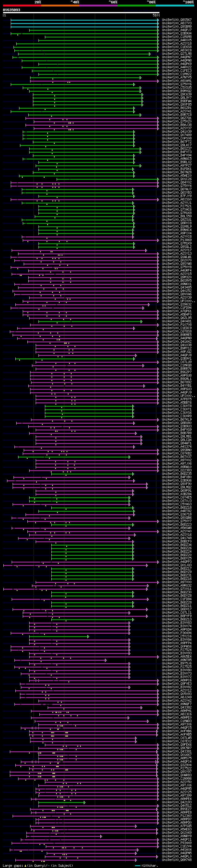The width and height of the screenshot is (197, 868).
Task: Select hit UniRef100_C1E6S8
Action: [x=177, y=47]
